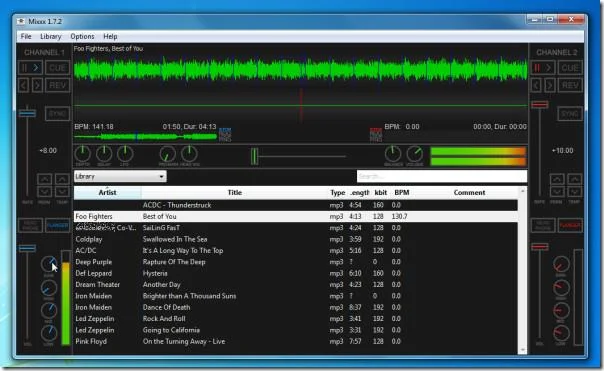Click the Channel 2 rewind arrow button

(536, 85)
